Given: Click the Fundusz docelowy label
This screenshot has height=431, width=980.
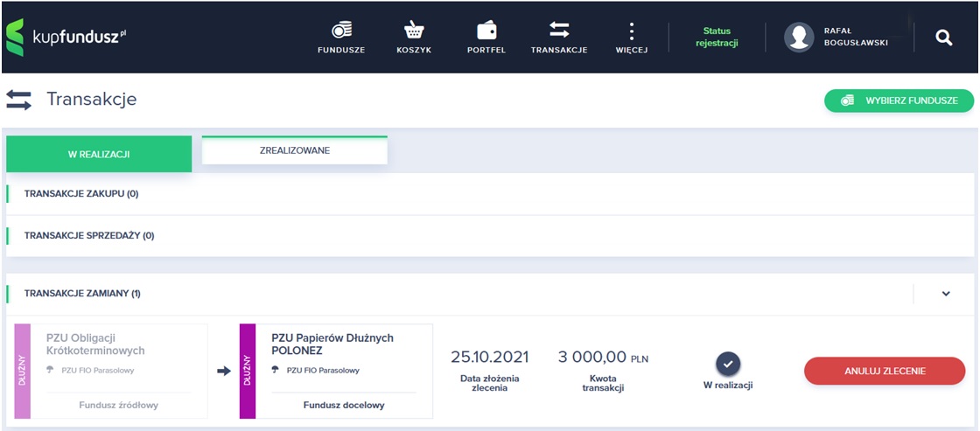Looking at the screenshot, I should [x=344, y=405].
